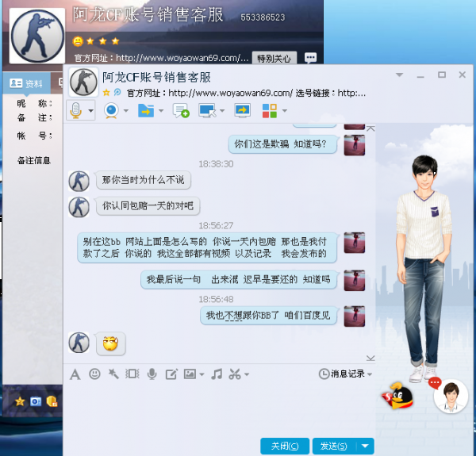Click QQ number 553386523 in profile window
Image resolution: width=476 pixels, height=456 pixels.
tap(263, 17)
